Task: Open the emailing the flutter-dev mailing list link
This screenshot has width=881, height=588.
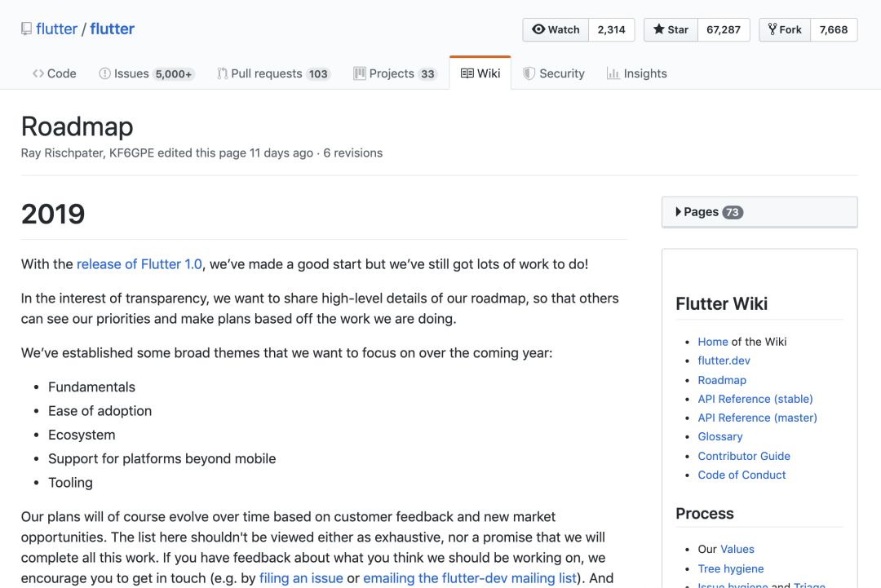Action: [x=470, y=578]
